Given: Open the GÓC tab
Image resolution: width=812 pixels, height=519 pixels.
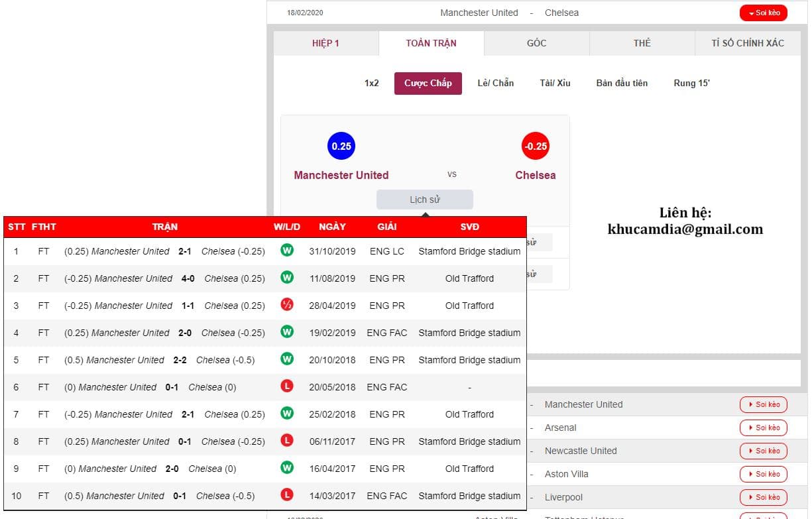Looking at the screenshot, I should [x=537, y=43].
